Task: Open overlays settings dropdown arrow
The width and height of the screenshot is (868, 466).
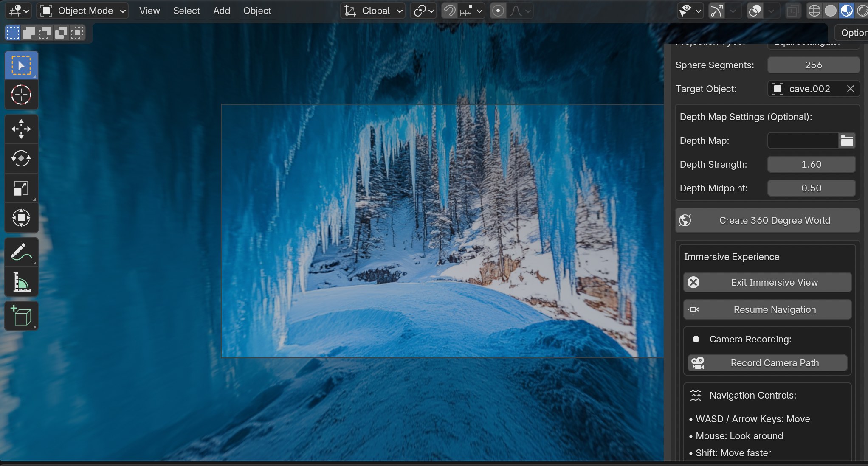Action: pyautogui.click(x=772, y=11)
